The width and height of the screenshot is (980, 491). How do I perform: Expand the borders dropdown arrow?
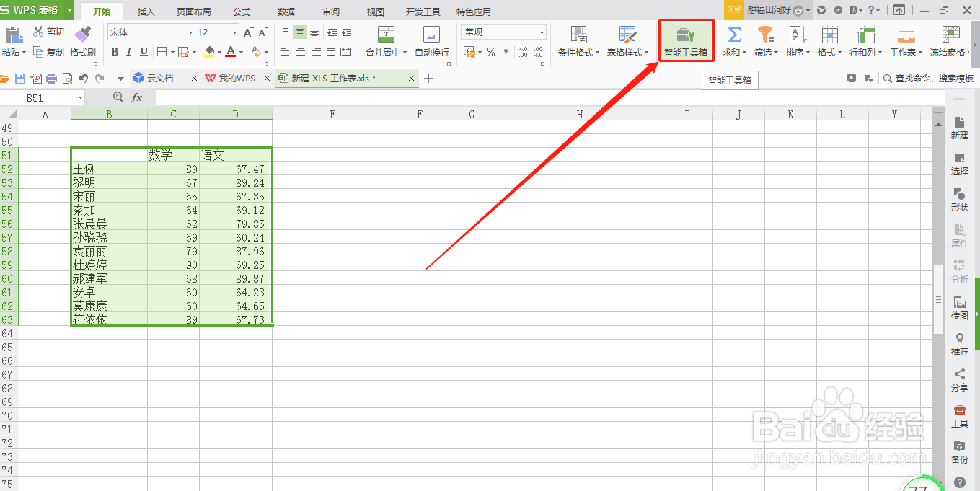coord(172,52)
